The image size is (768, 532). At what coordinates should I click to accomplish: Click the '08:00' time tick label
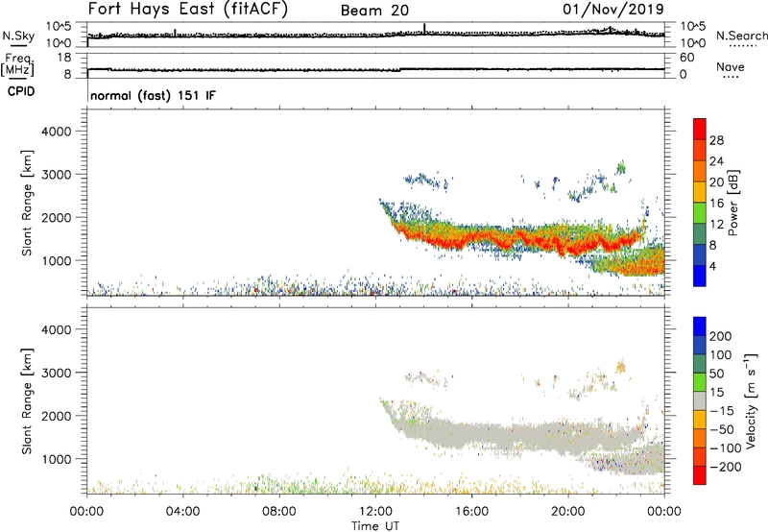[279, 512]
